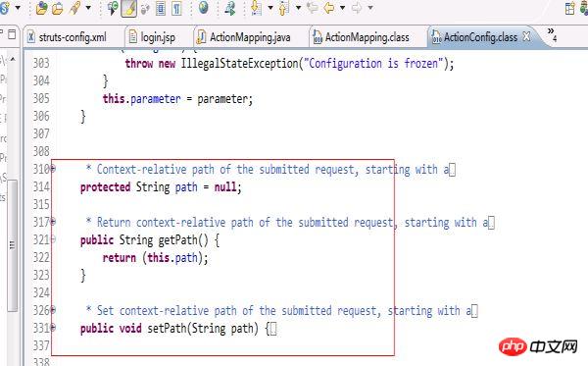588x366 pixels.
Task: Open dropdown next to Next Annotation icon
Action: 270,8
